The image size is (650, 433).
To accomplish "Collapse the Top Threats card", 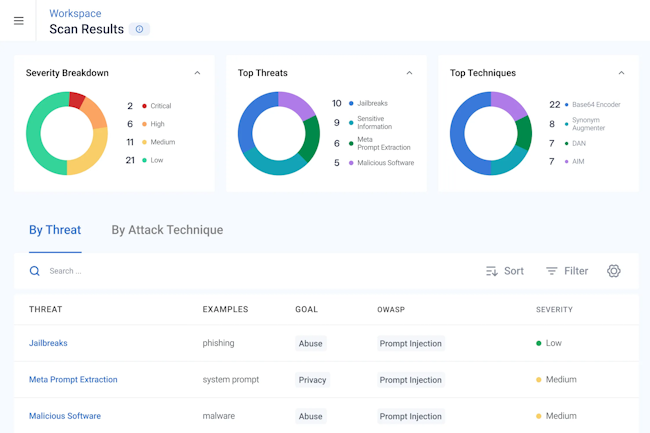I will point(409,73).
